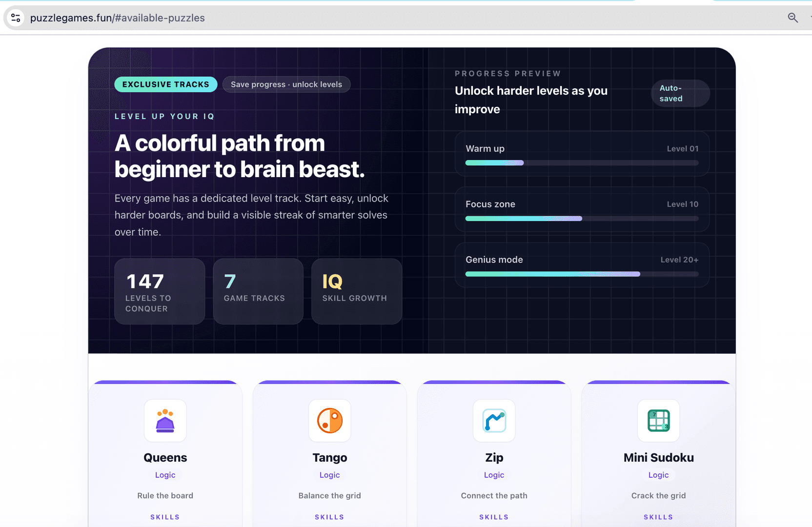Click the 147 Levels to Conquer stat card
This screenshot has height=527, width=812.
pyautogui.click(x=160, y=291)
